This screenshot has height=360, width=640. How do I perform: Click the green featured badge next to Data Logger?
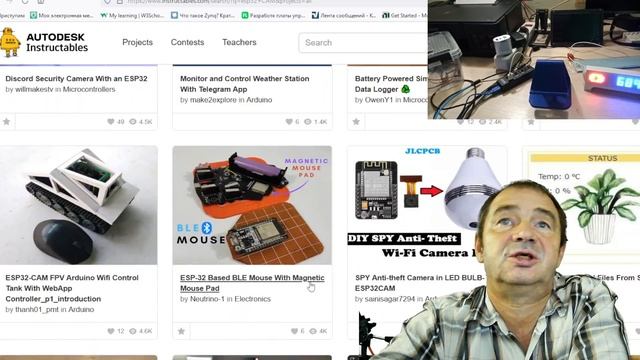(x=406, y=89)
